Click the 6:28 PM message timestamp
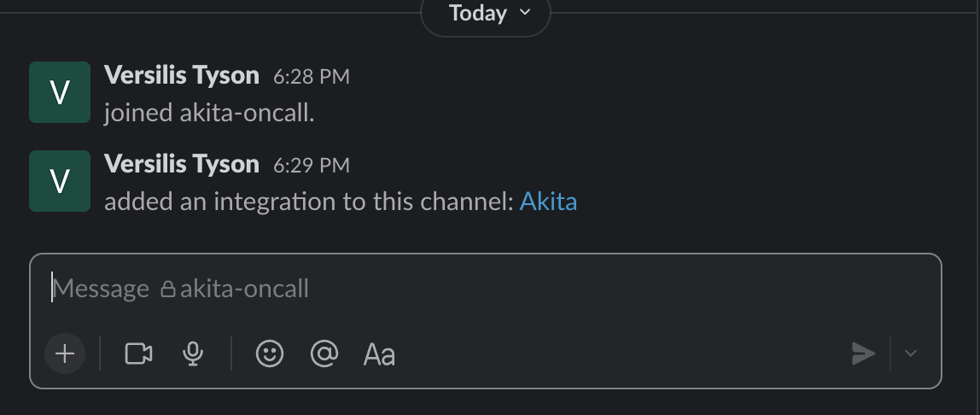The width and height of the screenshot is (980, 415). click(x=311, y=77)
